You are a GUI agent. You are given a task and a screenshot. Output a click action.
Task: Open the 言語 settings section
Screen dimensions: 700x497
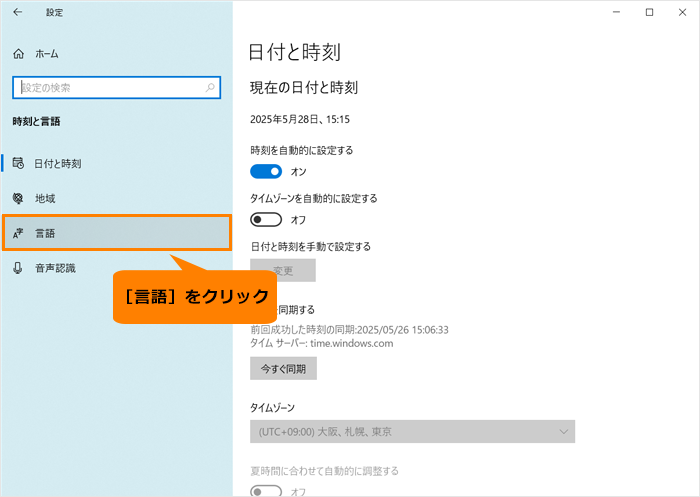117,233
